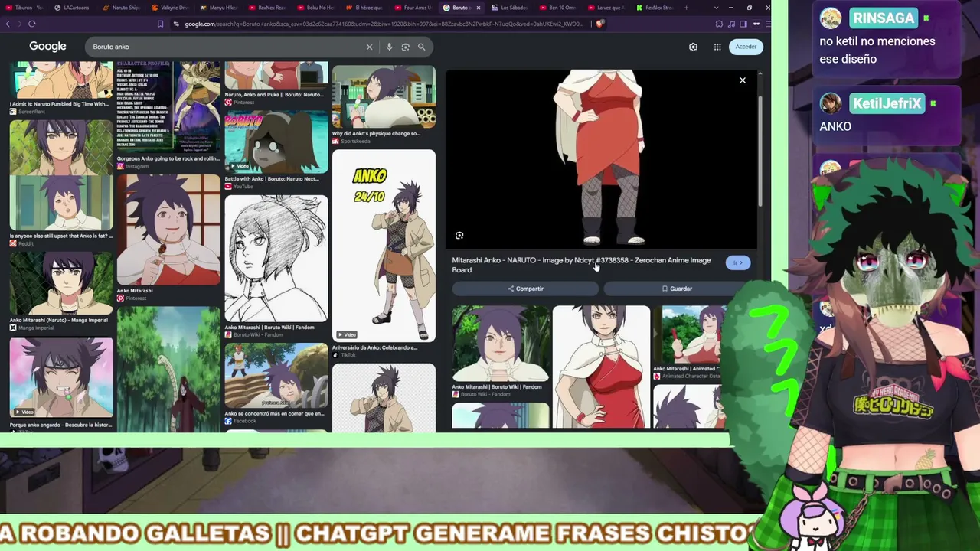Open a new browser tab
Image resolution: width=980 pixels, height=551 pixels.
(686, 8)
